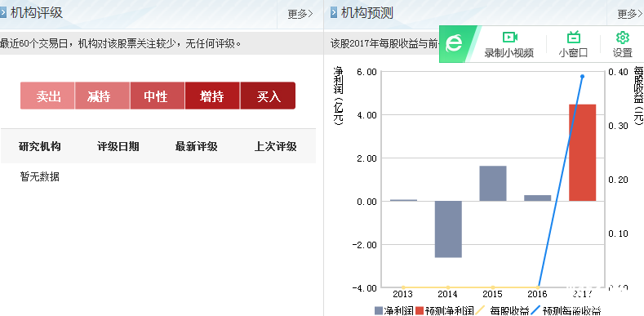
Task: Click the 2015 net profit bar
Action: point(493,184)
